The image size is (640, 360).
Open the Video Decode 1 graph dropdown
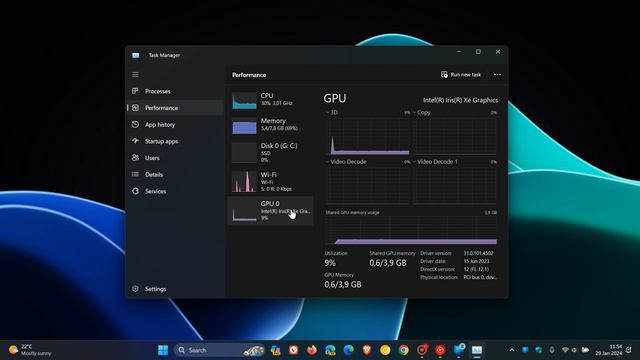435,162
